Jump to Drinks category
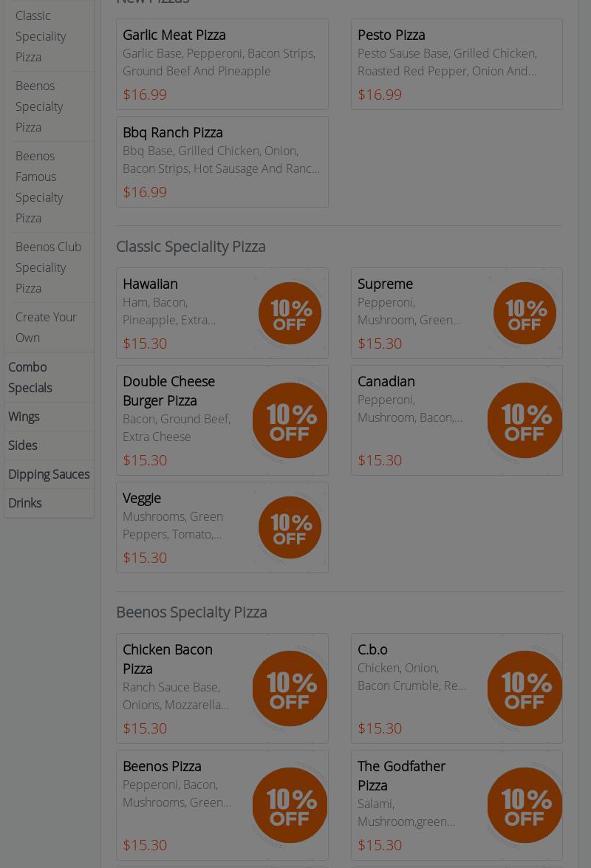 click(x=24, y=503)
